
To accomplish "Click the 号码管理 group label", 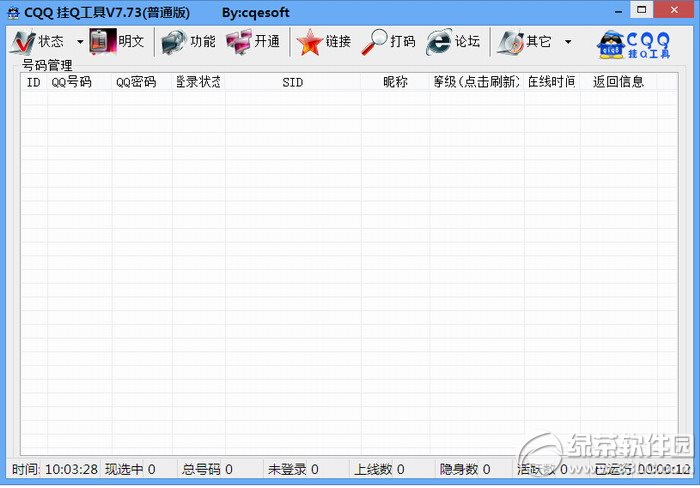I will tap(47, 66).
